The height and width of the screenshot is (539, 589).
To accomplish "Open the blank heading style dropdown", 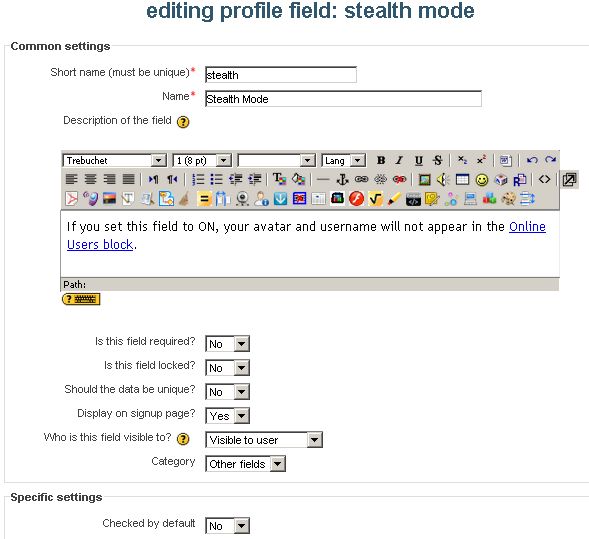I will coord(276,160).
